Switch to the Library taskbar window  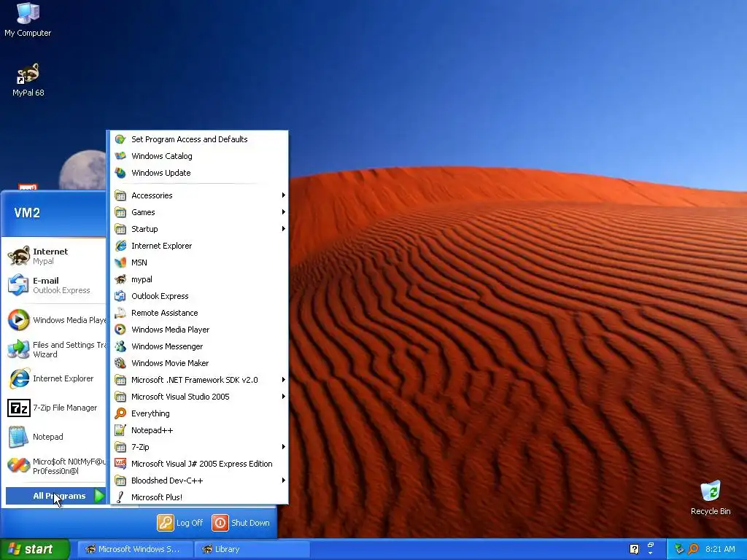tap(252, 549)
